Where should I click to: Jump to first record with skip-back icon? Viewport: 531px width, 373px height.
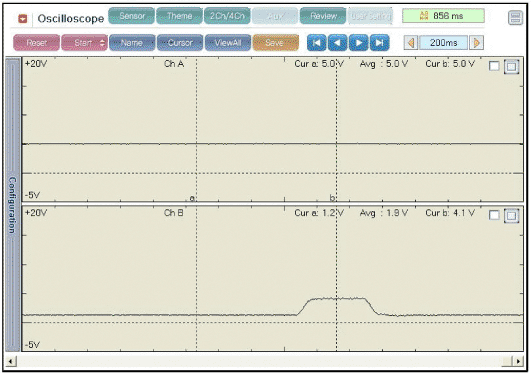click(x=317, y=43)
